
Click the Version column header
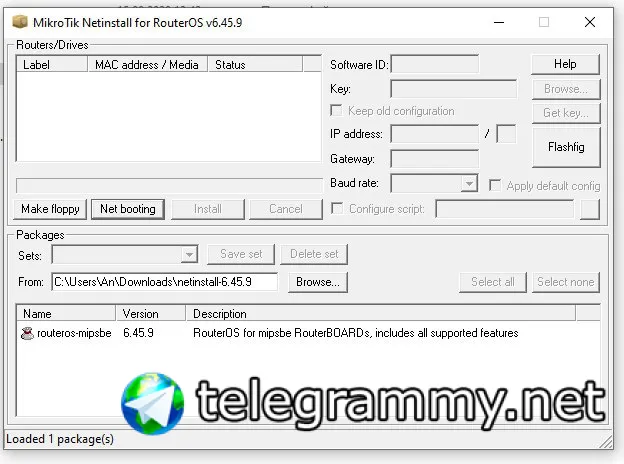tap(151, 314)
